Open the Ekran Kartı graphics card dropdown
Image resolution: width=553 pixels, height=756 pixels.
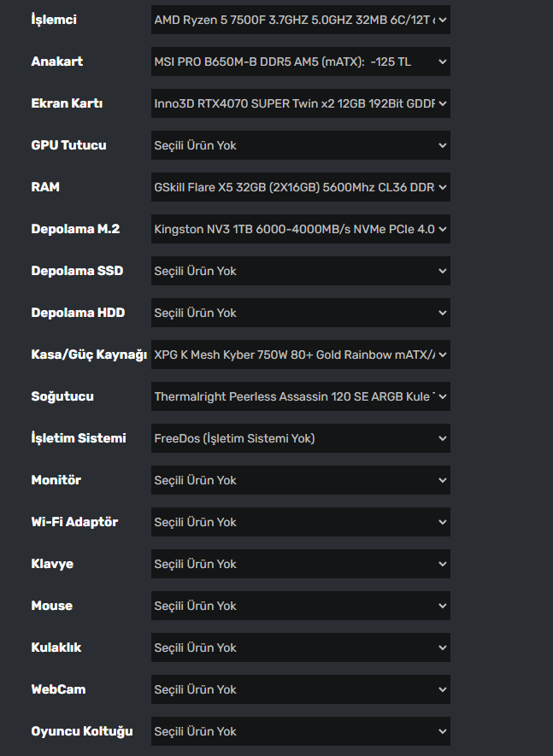pos(300,103)
